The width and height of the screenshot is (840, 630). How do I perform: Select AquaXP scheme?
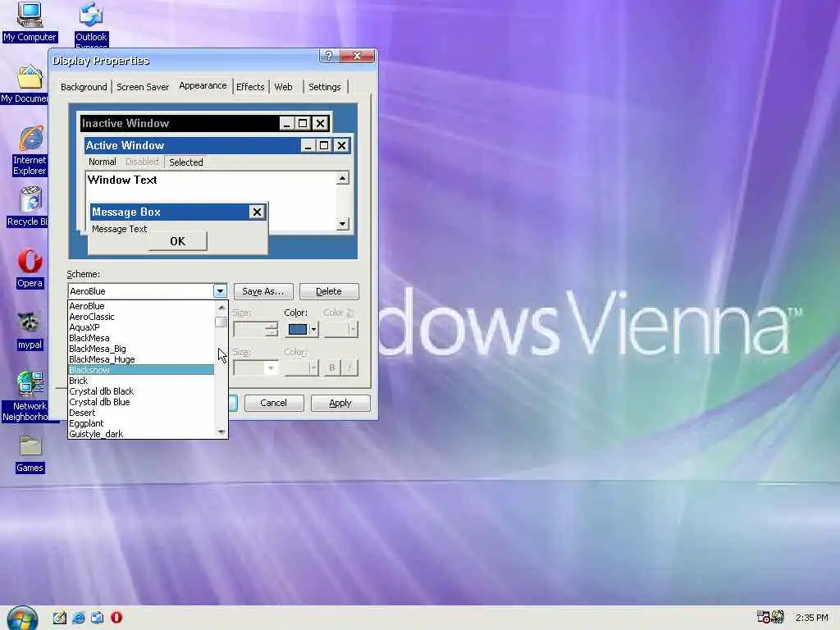(x=141, y=327)
